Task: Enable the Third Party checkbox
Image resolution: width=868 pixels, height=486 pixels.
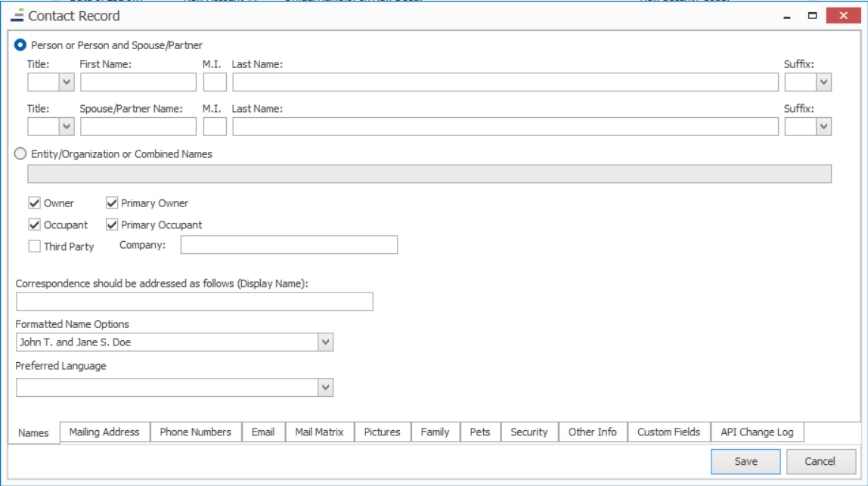Action: (x=34, y=246)
